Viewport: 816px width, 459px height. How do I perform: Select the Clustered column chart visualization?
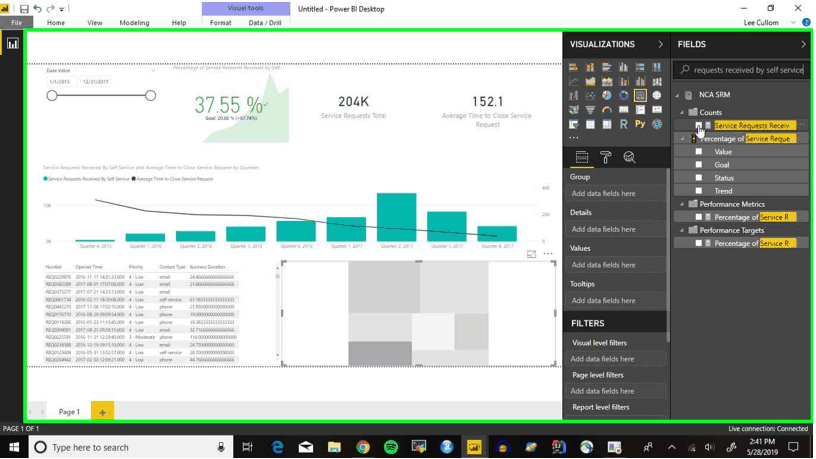(x=623, y=67)
